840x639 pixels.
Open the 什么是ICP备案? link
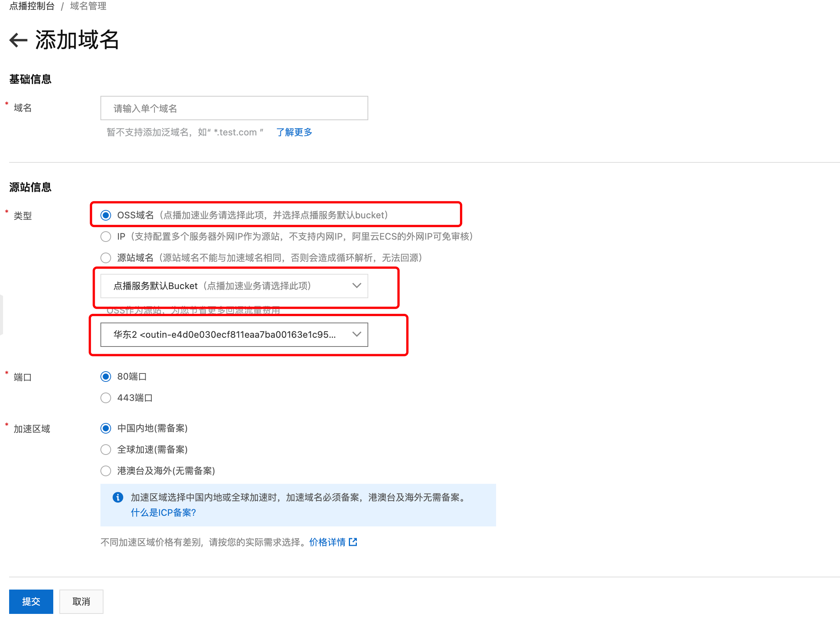pyautogui.click(x=163, y=513)
